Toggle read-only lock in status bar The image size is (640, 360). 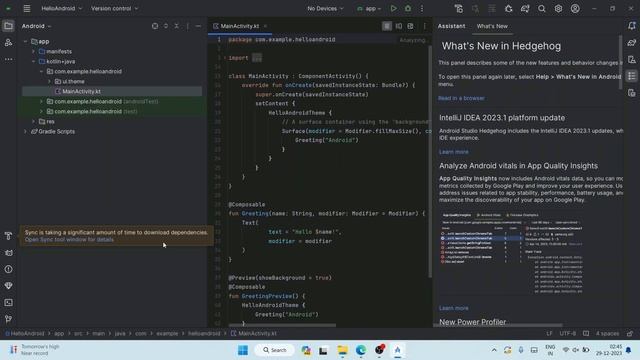tap(630, 333)
